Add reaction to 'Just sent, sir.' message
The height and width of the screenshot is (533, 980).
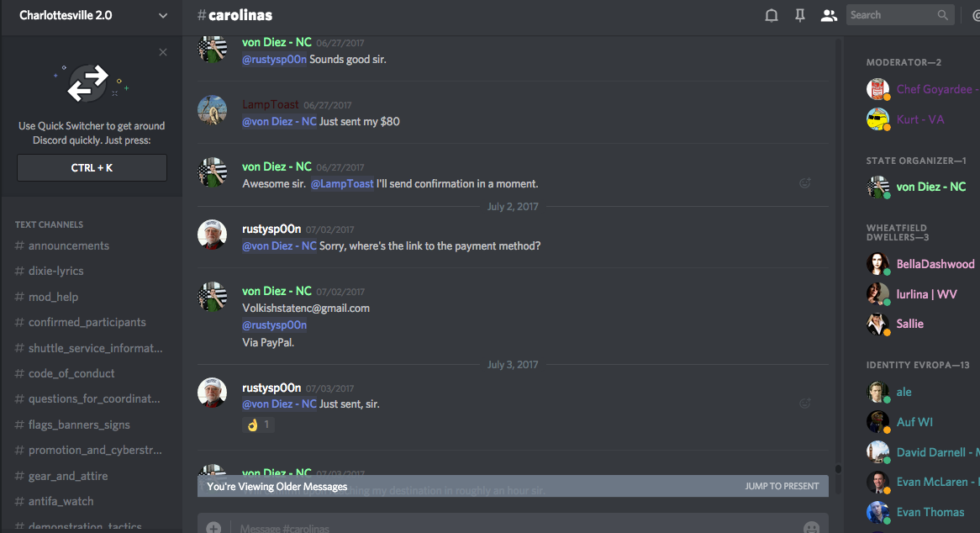click(805, 403)
